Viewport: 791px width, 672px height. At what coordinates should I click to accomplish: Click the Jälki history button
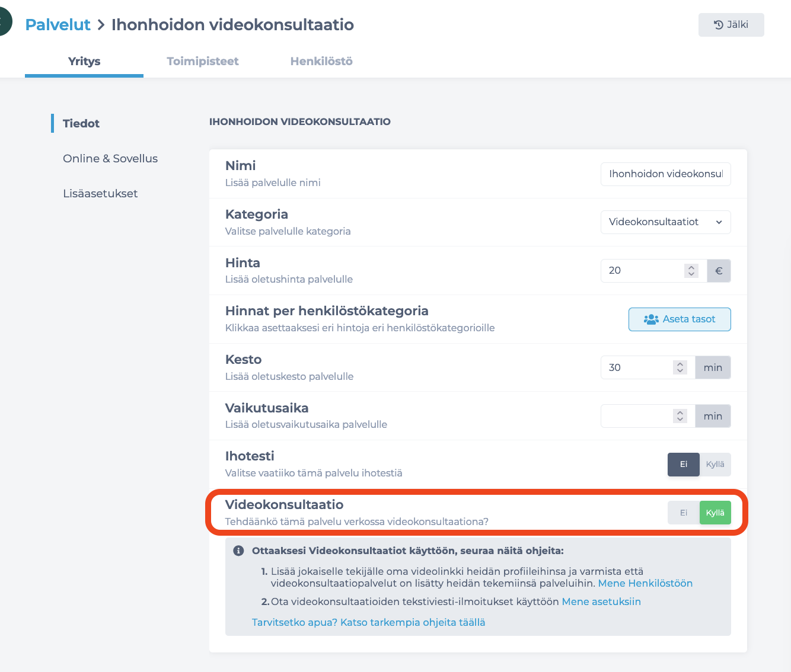pyautogui.click(x=731, y=25)
